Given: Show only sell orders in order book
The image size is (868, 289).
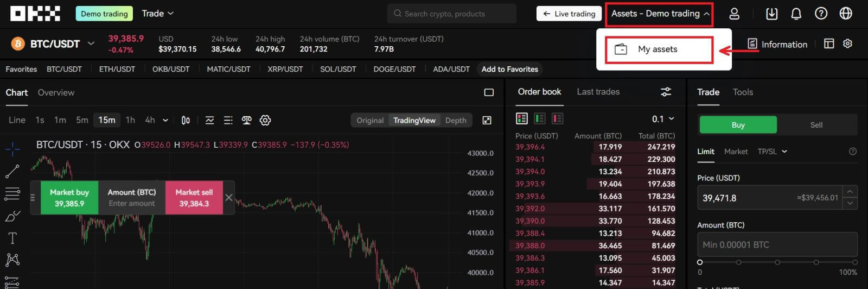Looking at the screenshot, I should coord(557,118).
